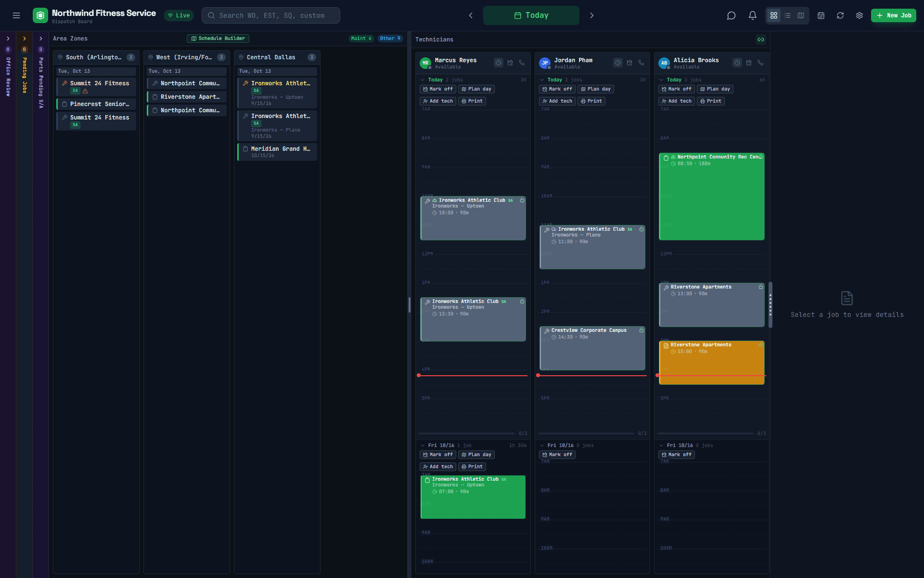Open Schedule Builder

tap(218, 39)
